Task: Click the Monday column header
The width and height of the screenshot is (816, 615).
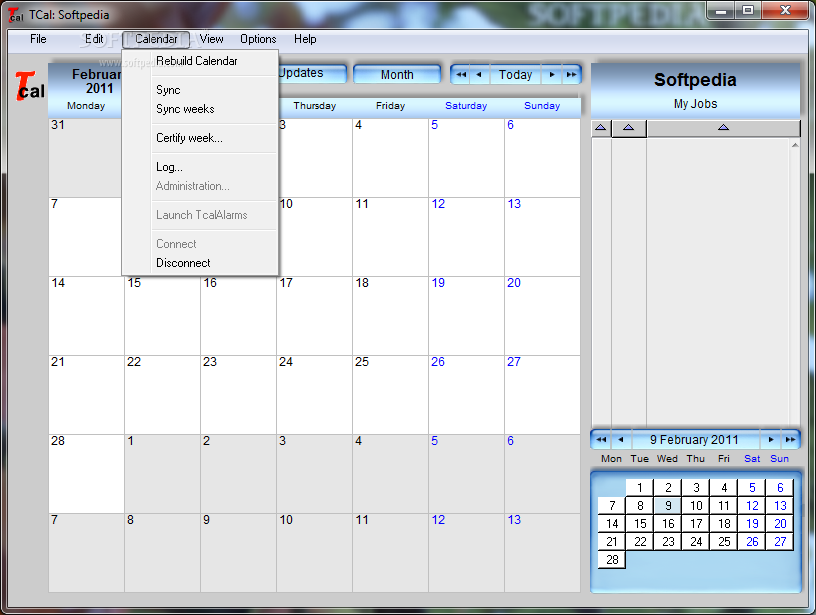Action: pos(86,106)
